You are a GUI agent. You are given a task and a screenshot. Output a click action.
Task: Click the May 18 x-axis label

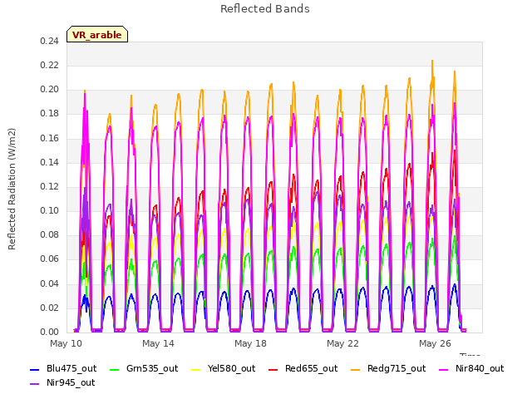click(x=251, y=343)
